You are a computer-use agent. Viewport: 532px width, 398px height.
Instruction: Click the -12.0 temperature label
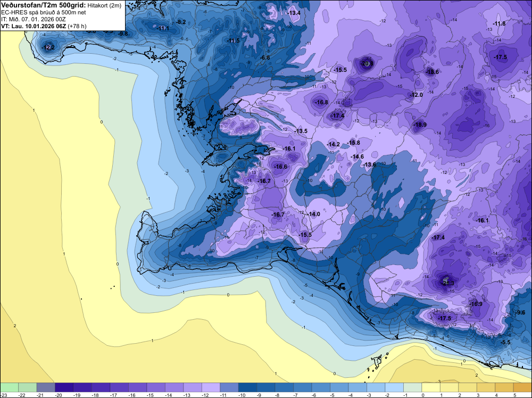coord(417,95)
